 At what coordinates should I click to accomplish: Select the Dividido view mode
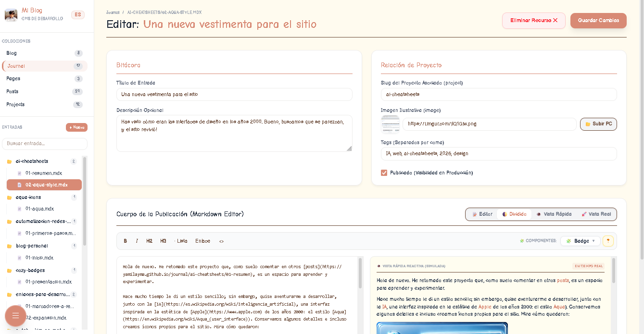[515, 214]
